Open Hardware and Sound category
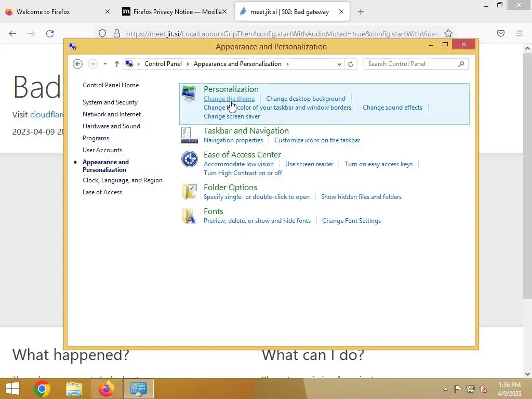Screen dimensions: 532x399 click(x=111, y=126)
